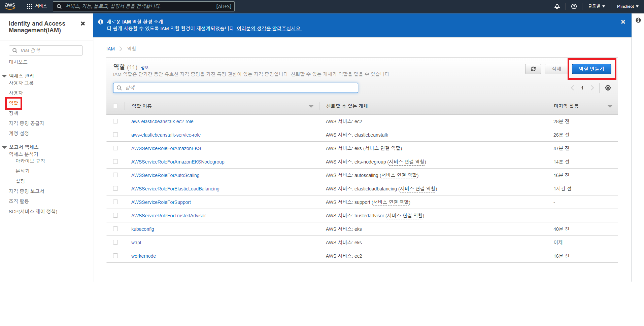Screen dimensions: 644x326
Task: Check the wapl row checkbox
Action: pos(115,242)
